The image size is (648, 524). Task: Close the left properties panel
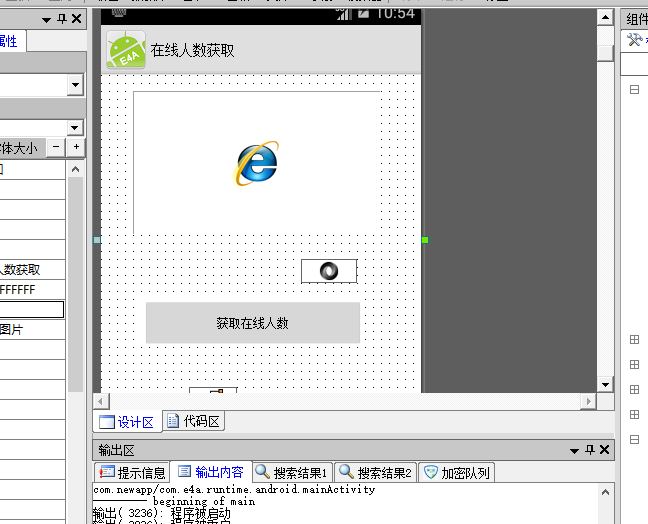coord(78,20)
